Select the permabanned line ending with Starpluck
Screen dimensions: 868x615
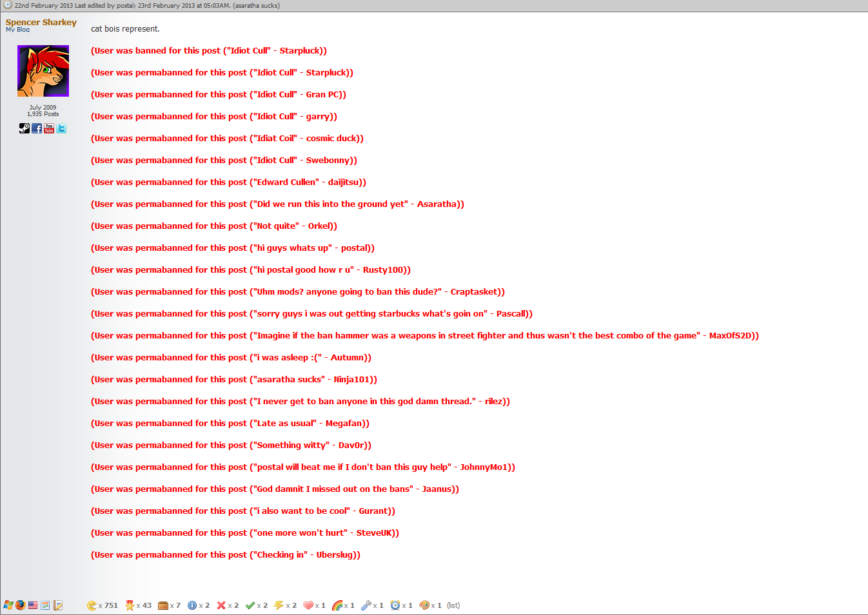pyautogui.click(x=222, y=73)
